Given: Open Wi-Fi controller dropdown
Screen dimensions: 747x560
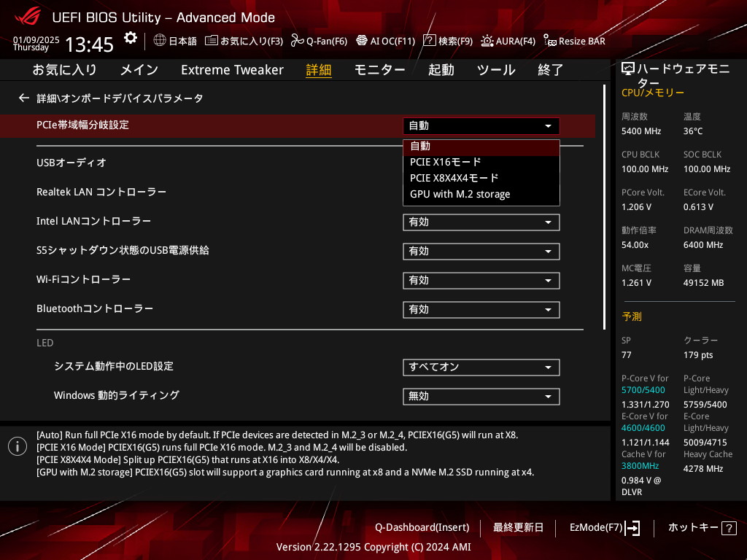Looking at the screenshot, I should [481, 281].
